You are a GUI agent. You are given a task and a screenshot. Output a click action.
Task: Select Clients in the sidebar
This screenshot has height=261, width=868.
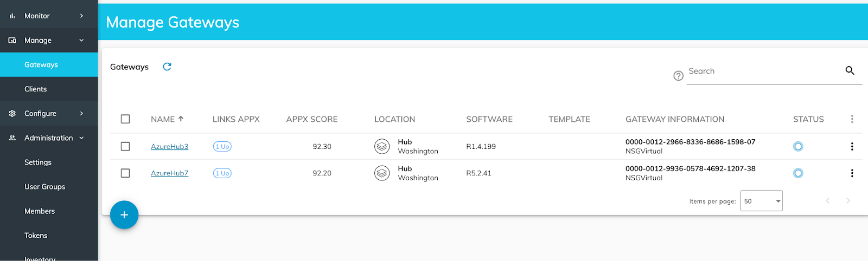[49, 89]
